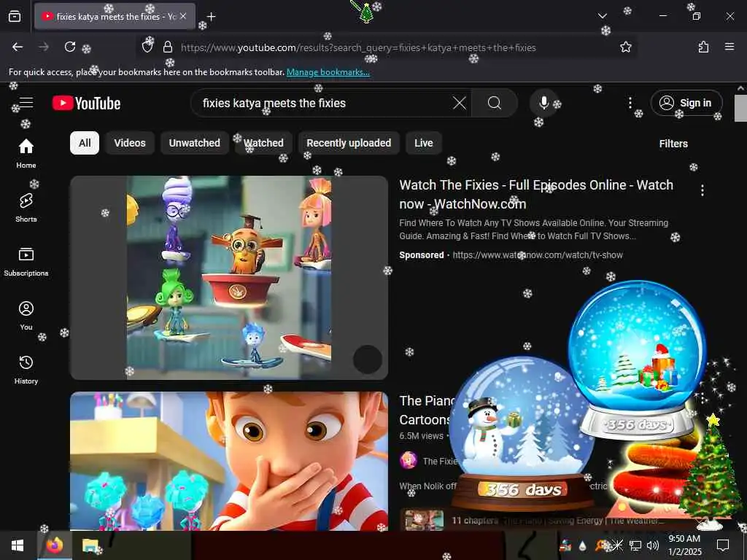This screenshot has width=747, height=560.
Task: Open the surprised boy video thumbnail
Action: [x=229, y=461]
